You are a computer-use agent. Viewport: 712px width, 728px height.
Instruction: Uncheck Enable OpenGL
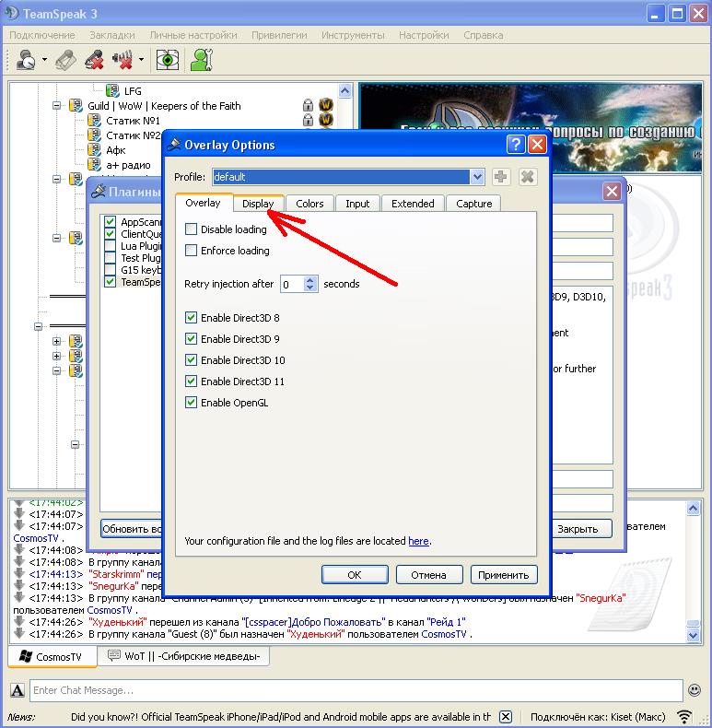[x=191, y=402]
